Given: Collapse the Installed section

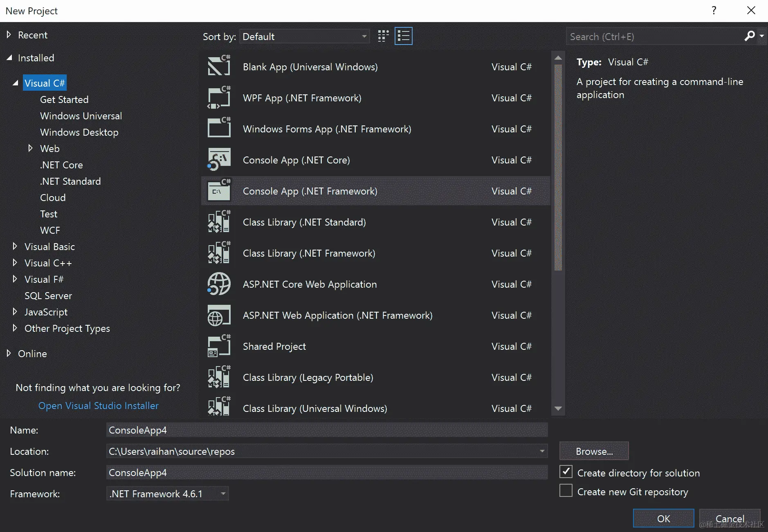Looking at the screenshot, I should (x=9, y=58).
